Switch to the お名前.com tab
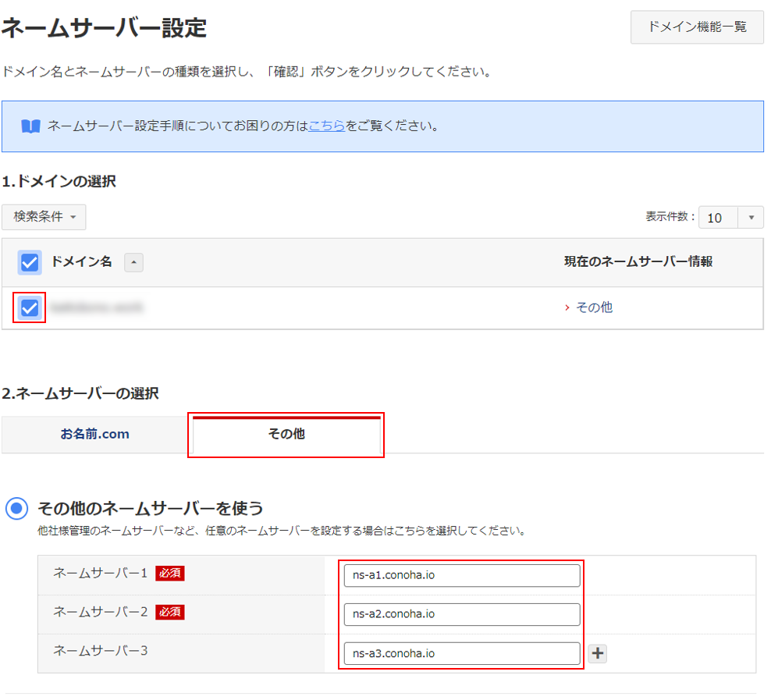Screen dimensions: 771x700 95,434
